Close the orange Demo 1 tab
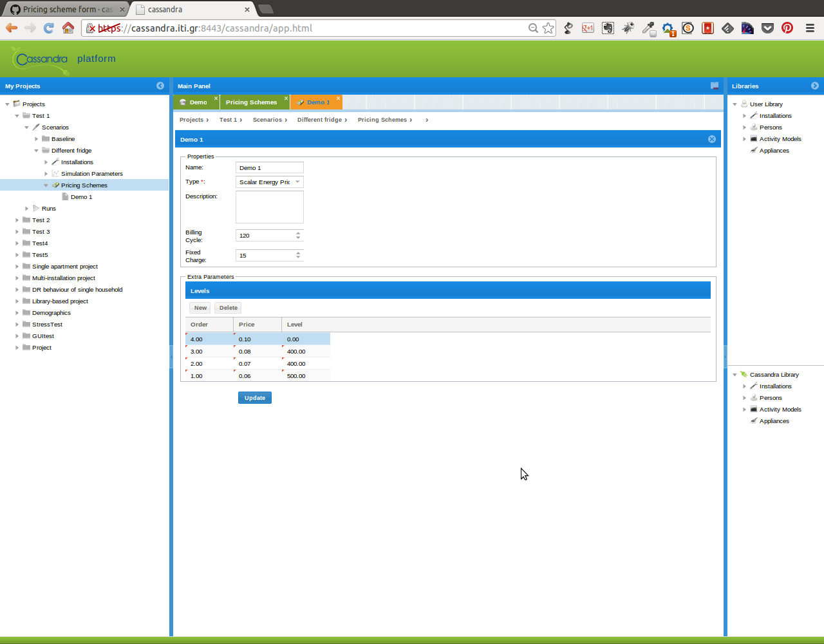The width and height of the screenshot is (824, 644). click(338, 99)
